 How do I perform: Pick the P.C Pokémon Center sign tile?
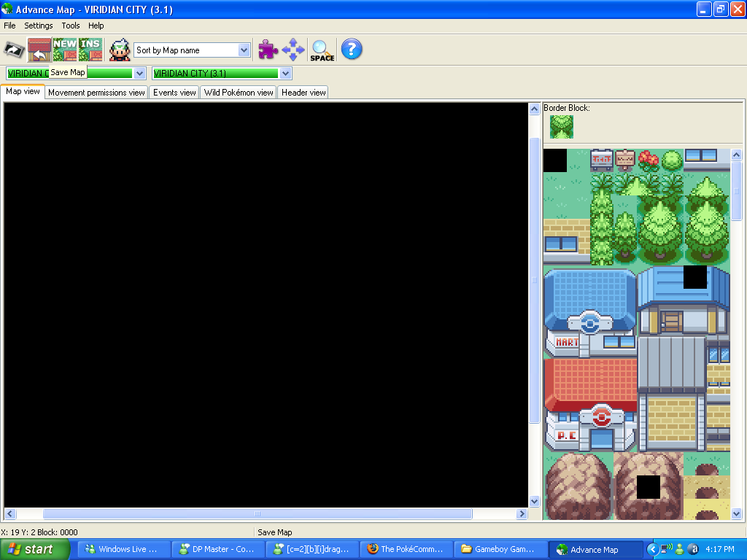pyautogui.click(x=567, y=435)
